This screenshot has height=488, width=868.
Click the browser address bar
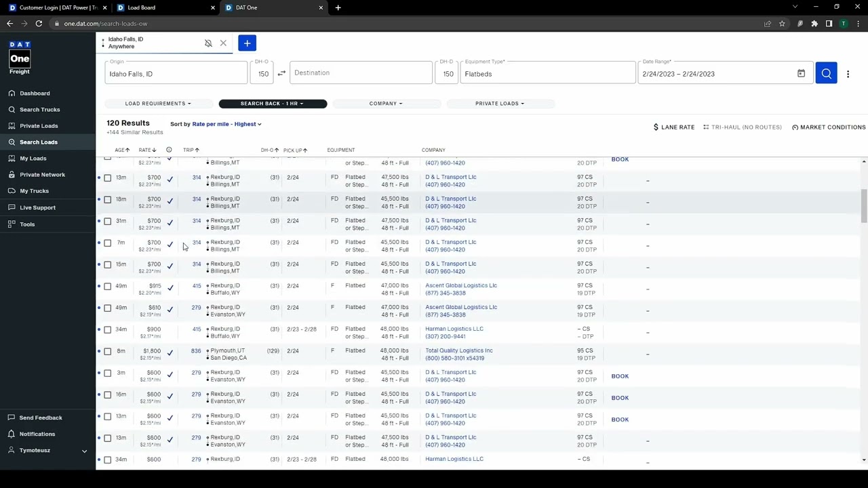(x=407, y=23)
